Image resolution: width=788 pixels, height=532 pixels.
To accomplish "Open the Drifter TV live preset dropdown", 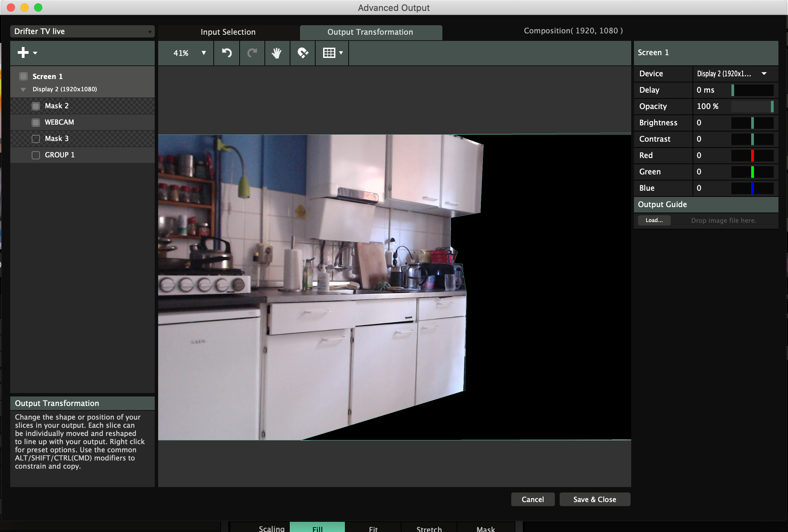I will coord(82,31).
